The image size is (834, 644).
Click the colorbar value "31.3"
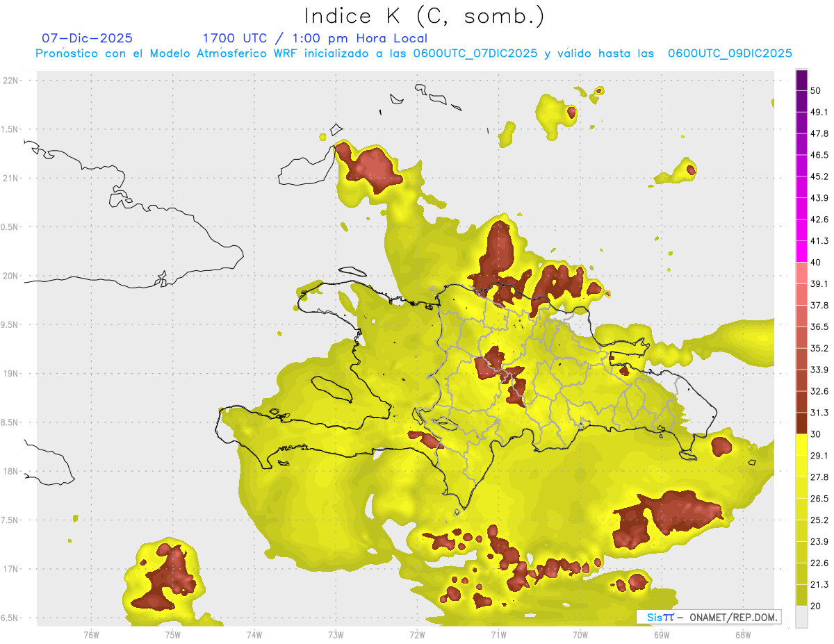[x=819, y=413]
